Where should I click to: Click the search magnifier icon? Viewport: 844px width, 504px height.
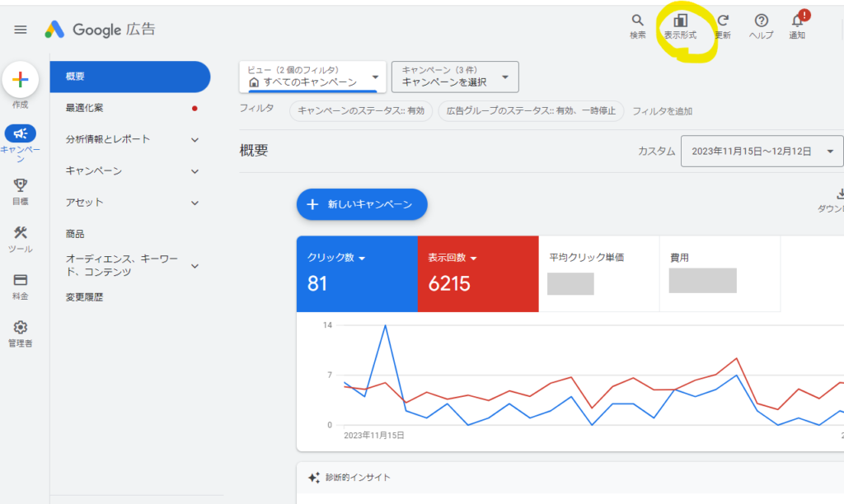637,21
